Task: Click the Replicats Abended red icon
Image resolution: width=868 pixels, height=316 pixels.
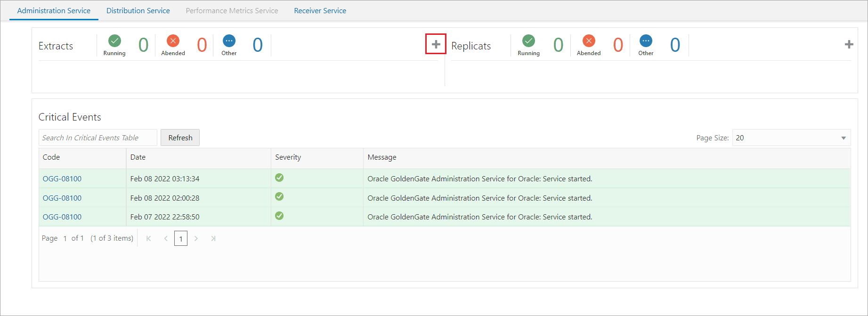Action: (x=588, y=41)
